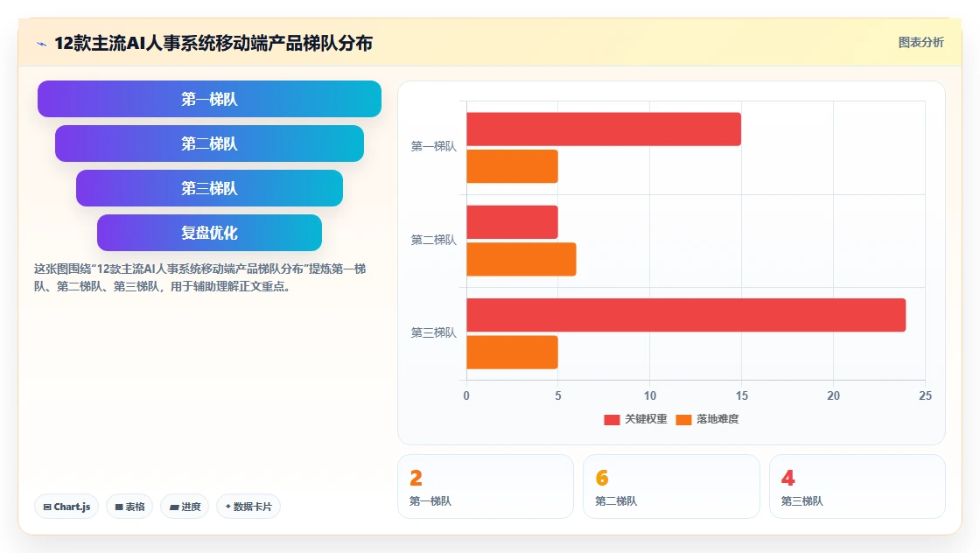Viewport: 980px width, 553px height.
Task: Click the 数据卡片 tag chip
Action: [x=248, y=506]
